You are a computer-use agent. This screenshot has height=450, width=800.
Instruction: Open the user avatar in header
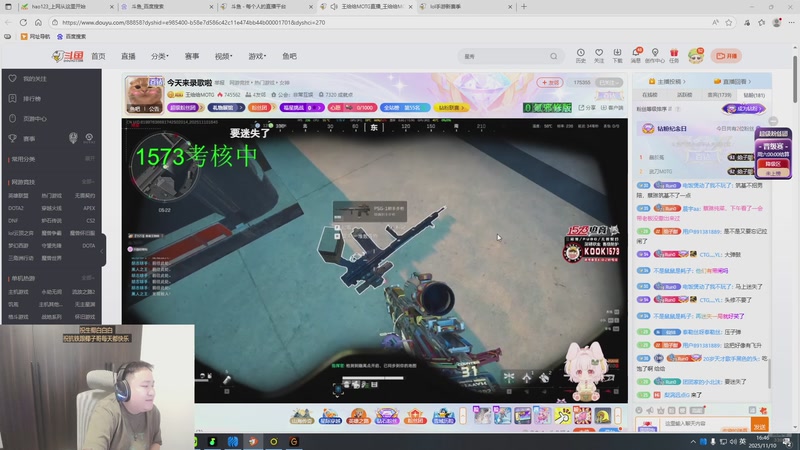point(696,56)
